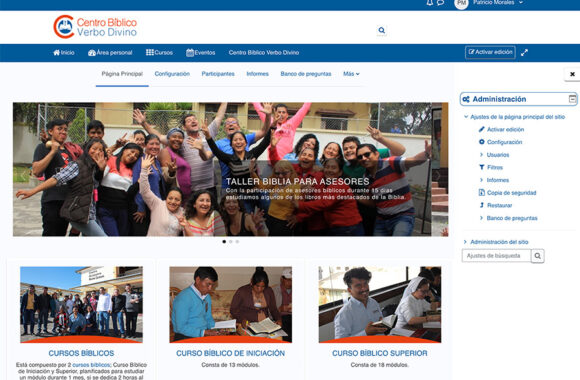This screenshot has width=580, height=380.
Task: Open CURSO BÍBLICO SUPERIOR title link
Action: [x=380, y=353]
